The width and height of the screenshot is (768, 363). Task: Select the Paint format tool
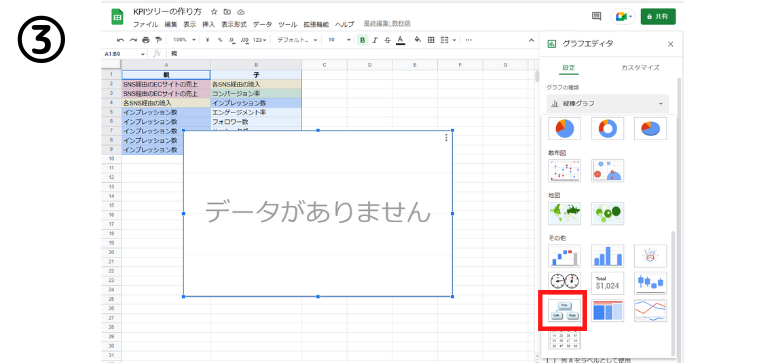click(x=158, y=40)
